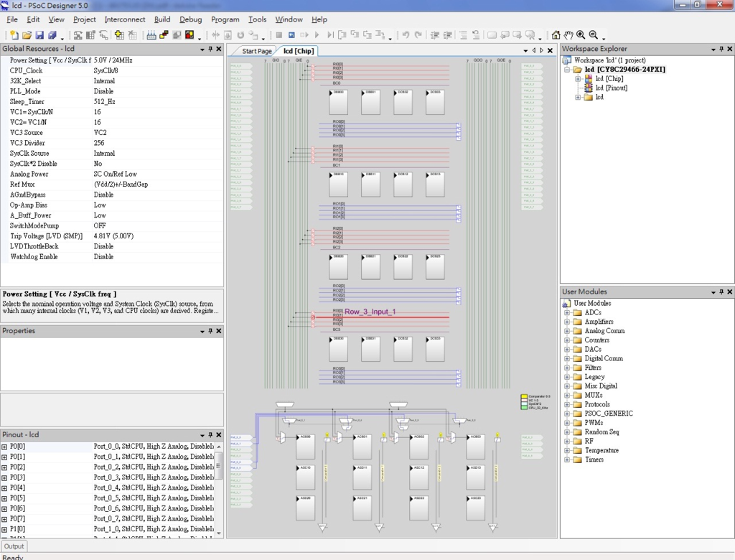Select the Digital Comm folder
Viewport: 735px width, 560px height.
click(x=604, y=358)
